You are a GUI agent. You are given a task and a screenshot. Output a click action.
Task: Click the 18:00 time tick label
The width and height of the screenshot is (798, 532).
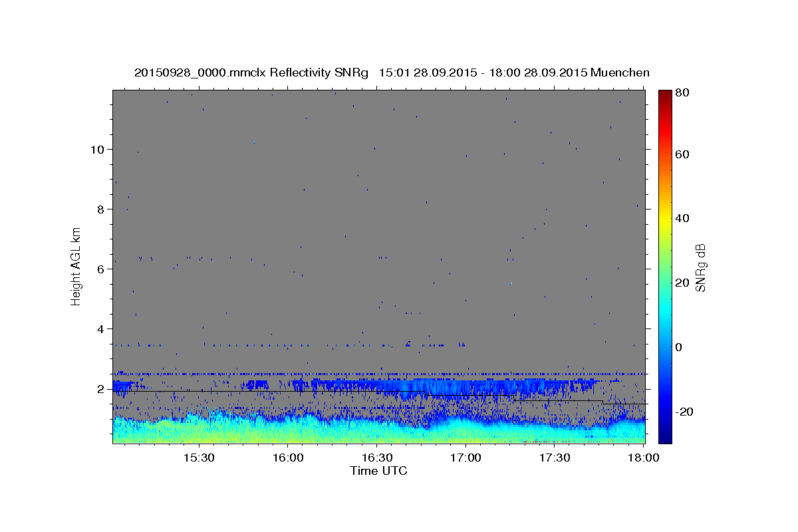[x=644, y=458]
